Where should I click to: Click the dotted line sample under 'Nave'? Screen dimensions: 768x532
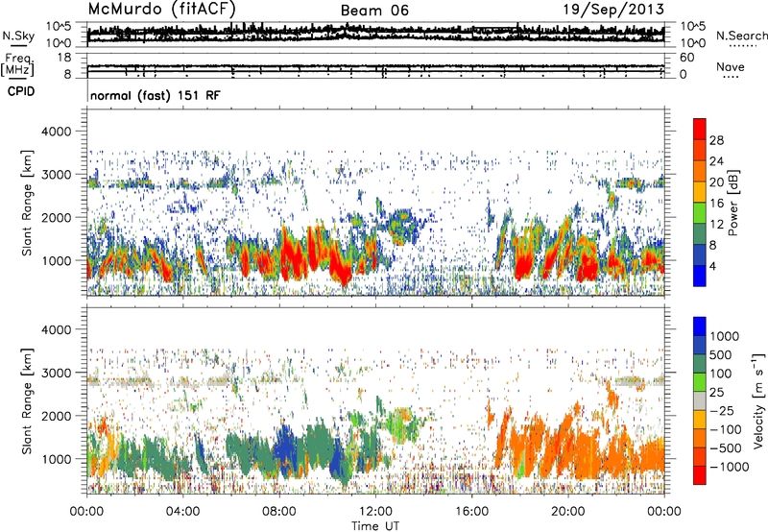pyautogui.click(x=731, y=77)
